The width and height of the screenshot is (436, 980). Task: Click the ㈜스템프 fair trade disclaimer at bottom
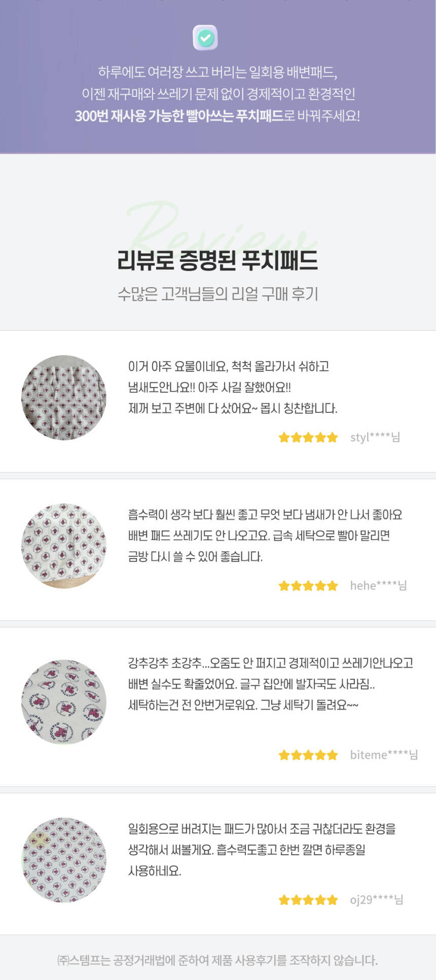click(217, 960)
